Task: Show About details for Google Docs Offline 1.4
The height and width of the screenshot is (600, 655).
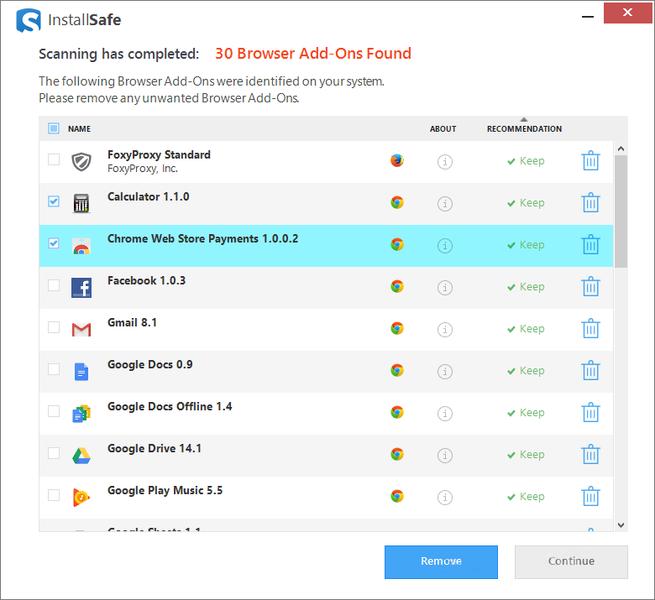Action: pyautogui.click(x=445, y=413)
